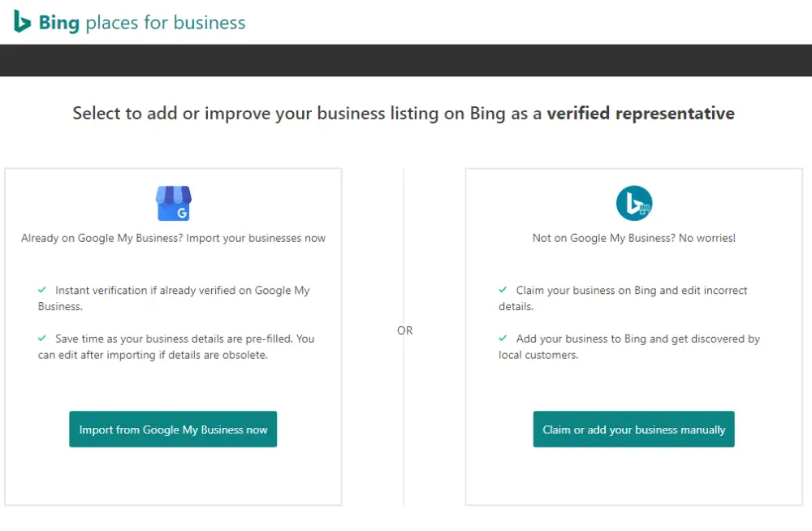Click checkmark beside Save time
This screenshot has width=812, height=531.
[42, 339]
